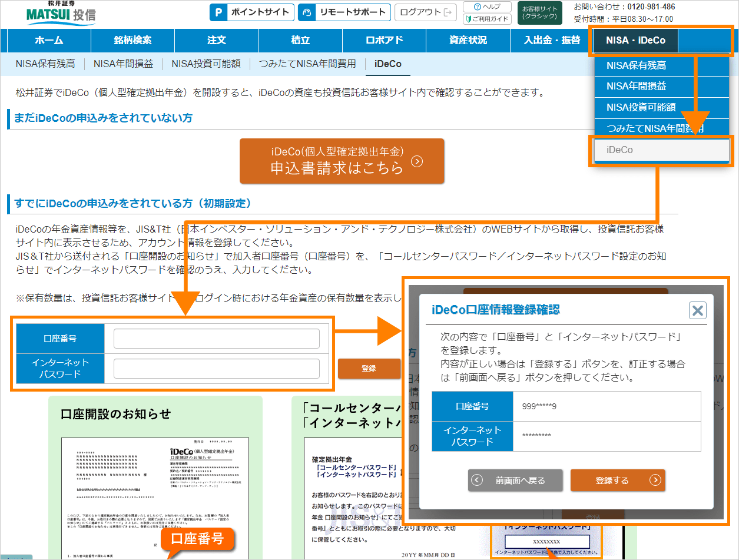Click the iDeCo口座情報登録確認 dialog title

pos(496,310)
